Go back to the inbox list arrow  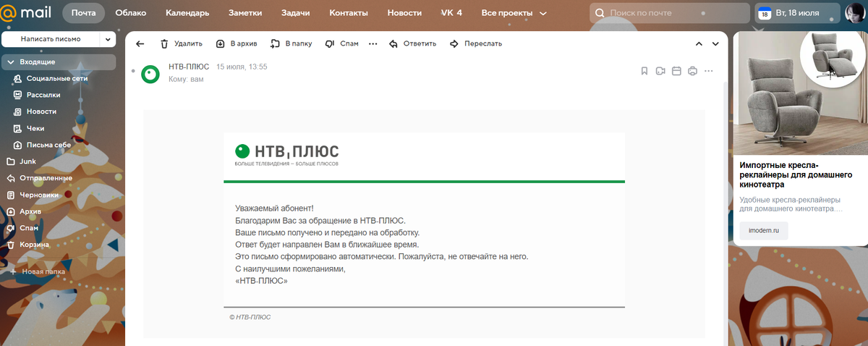tap(140, 43)
